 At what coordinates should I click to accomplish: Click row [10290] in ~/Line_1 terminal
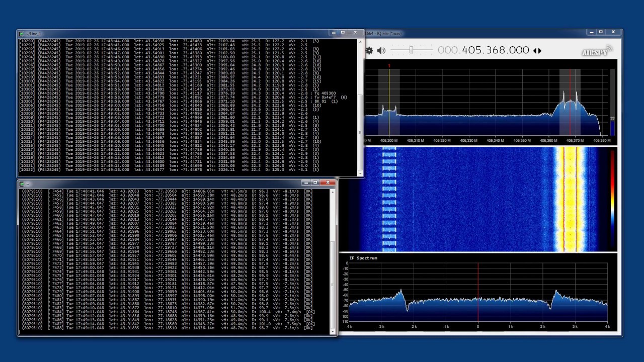(x=169, y=41)
